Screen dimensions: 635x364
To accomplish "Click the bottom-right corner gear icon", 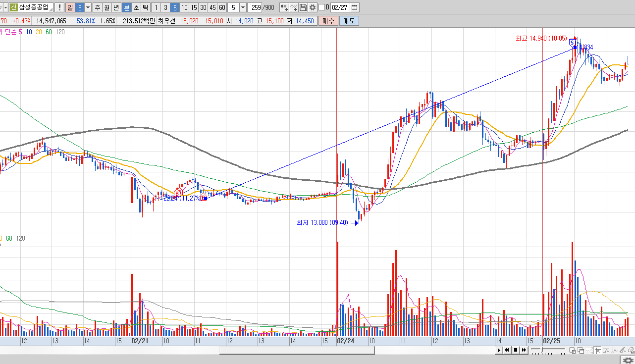I will click(x=628, y=360).
